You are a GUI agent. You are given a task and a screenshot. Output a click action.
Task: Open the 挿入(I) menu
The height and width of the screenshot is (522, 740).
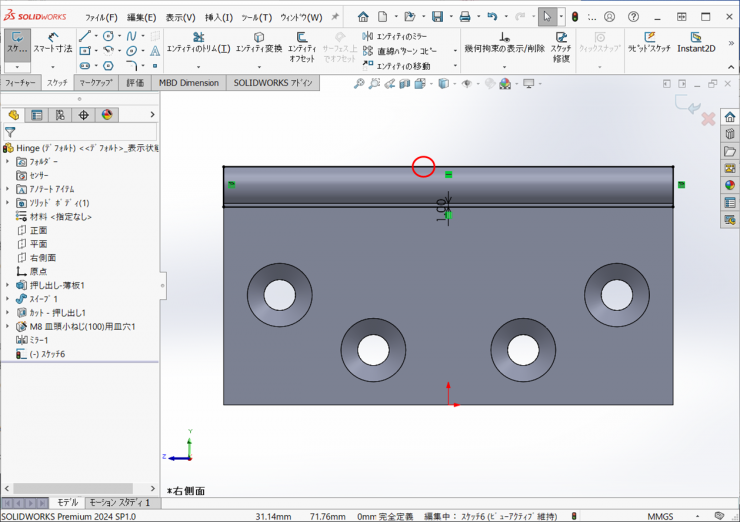click(218, 17)
